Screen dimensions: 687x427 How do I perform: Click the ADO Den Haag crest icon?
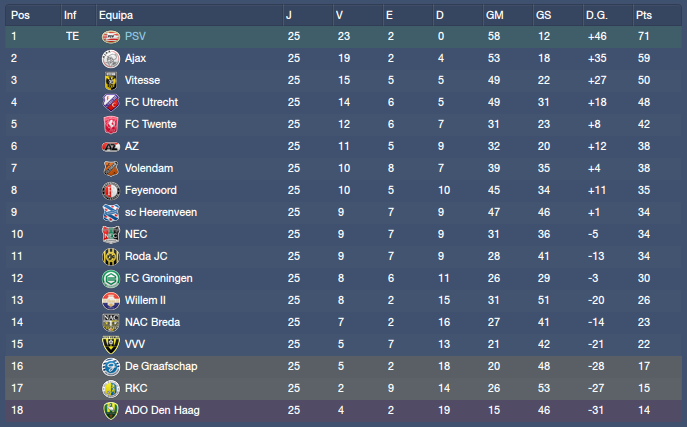click(x=110, y=410)
